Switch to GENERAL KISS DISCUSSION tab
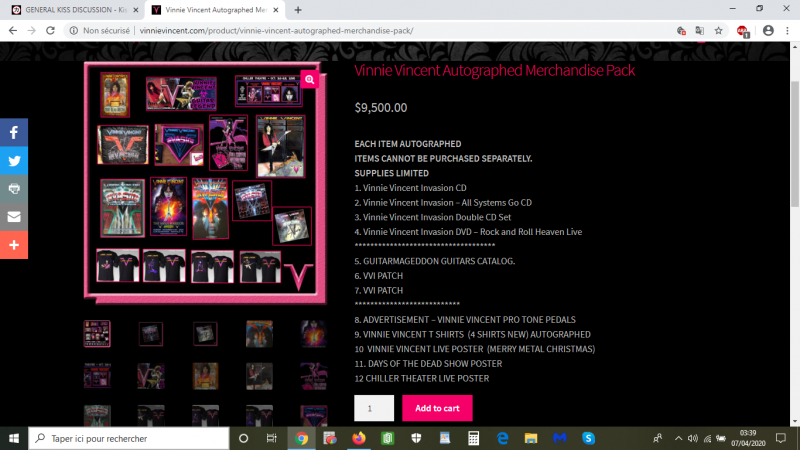The image size is (800, 450). click(68, 9)
